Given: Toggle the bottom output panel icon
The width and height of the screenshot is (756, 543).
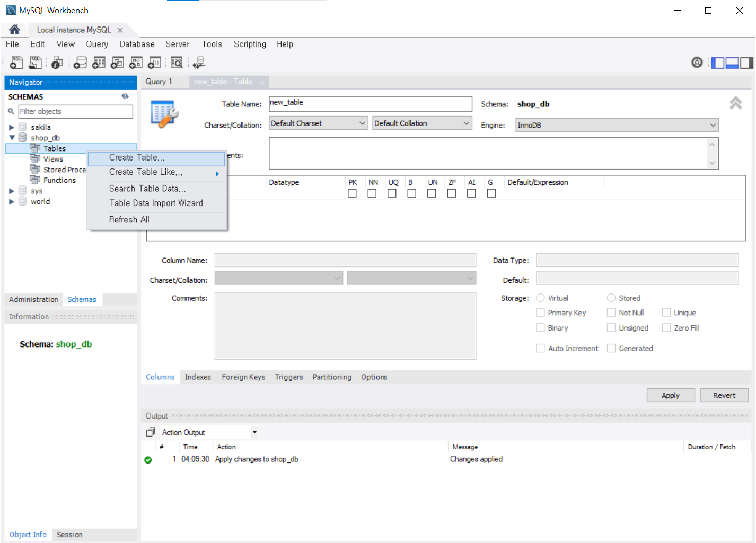Looking at the screenshot, I should pos(732,63).
